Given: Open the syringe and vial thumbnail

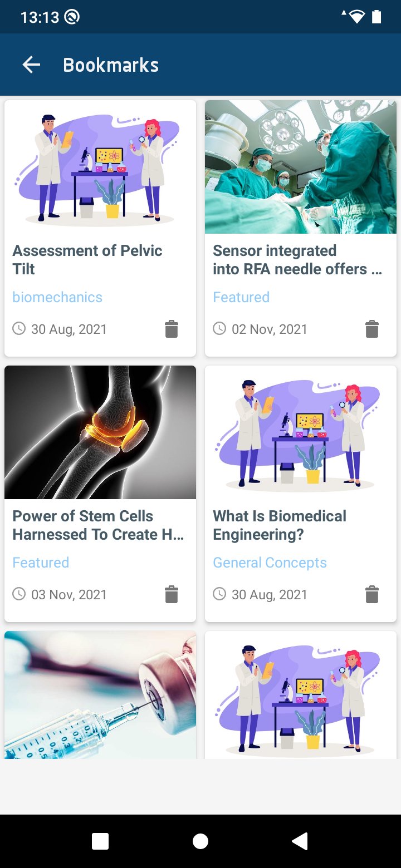Looking at the screenshot, I should coord(100,694).
